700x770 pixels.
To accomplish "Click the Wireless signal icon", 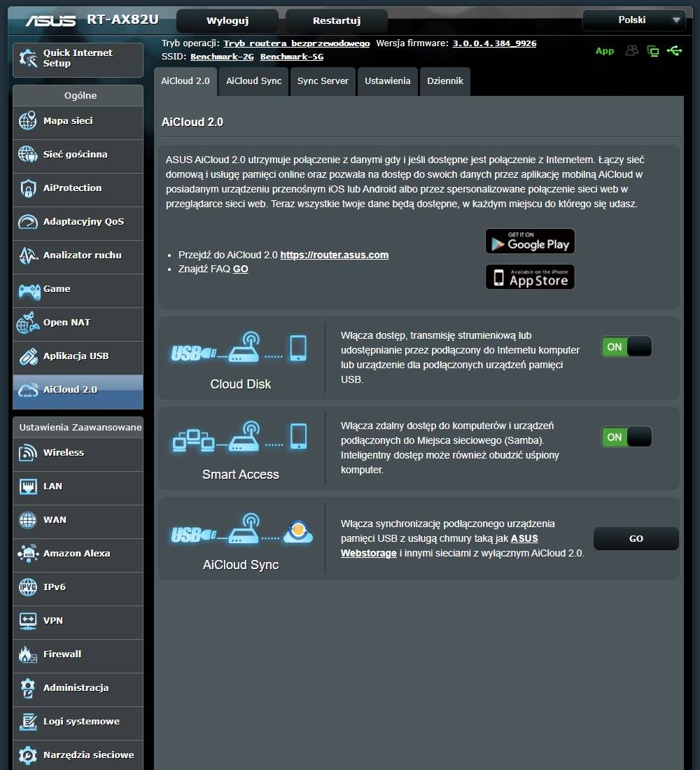I will click(x=27, y=453).
